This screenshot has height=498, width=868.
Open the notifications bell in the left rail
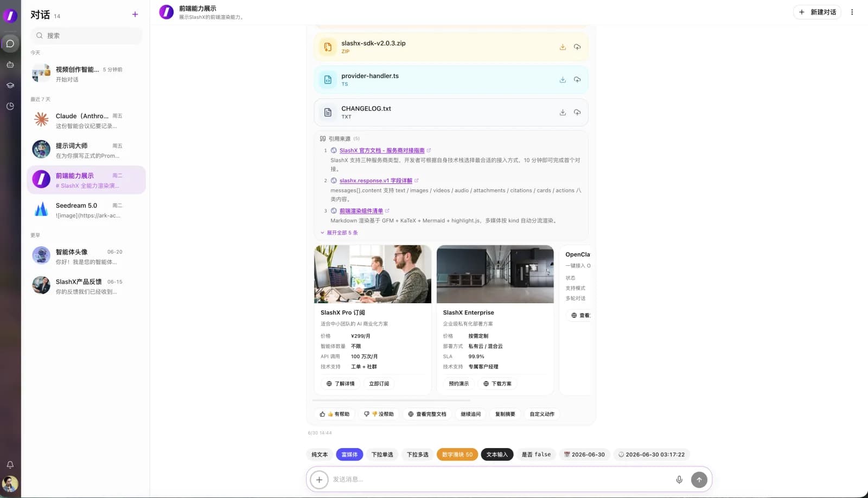pyautogui.click(x=10, y=465)
